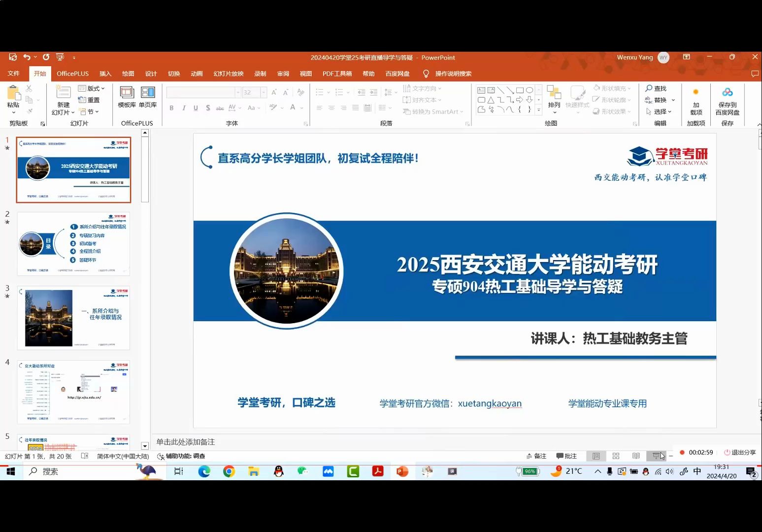Click the comments icon at ribbon top right
Viewport: 762px width, 532px height.
(755, 73)
